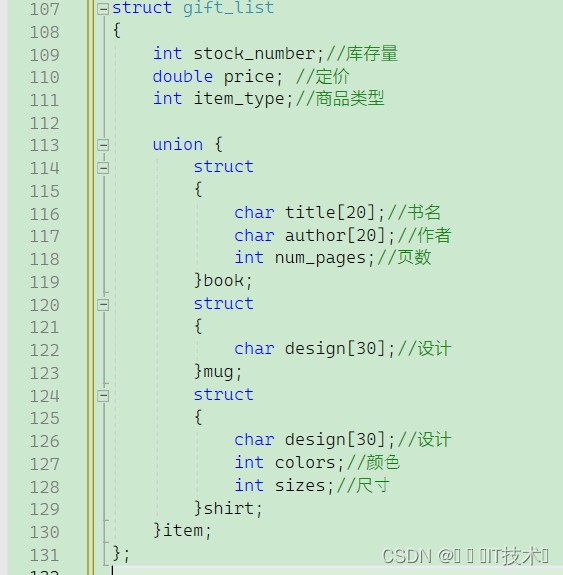Click line number 109 in gutter
This screenshot has width=563, height=575.
(x=44, y=55)
